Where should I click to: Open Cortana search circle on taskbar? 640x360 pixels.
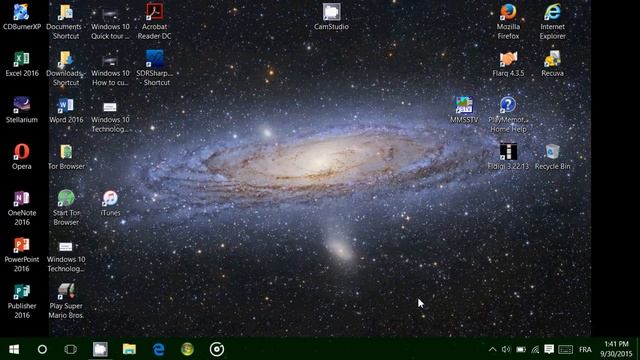coord(42,349)
